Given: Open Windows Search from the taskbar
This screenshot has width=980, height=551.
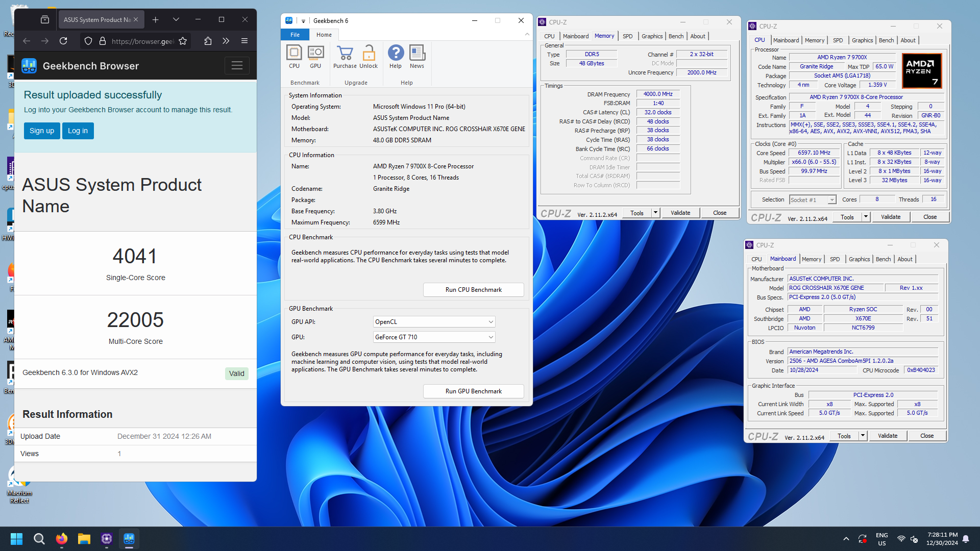Looking at the screenshot, I should tap(39, 539).
